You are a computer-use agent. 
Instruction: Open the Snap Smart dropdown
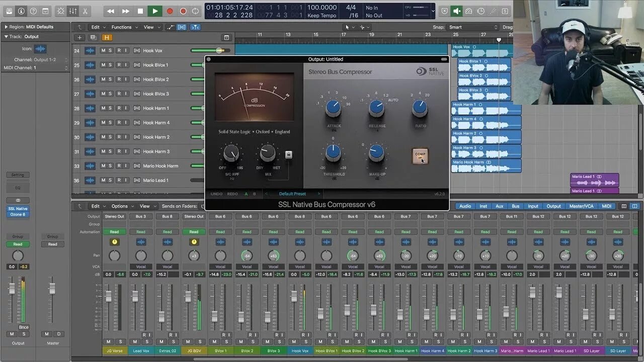click(x=473, y=27)
